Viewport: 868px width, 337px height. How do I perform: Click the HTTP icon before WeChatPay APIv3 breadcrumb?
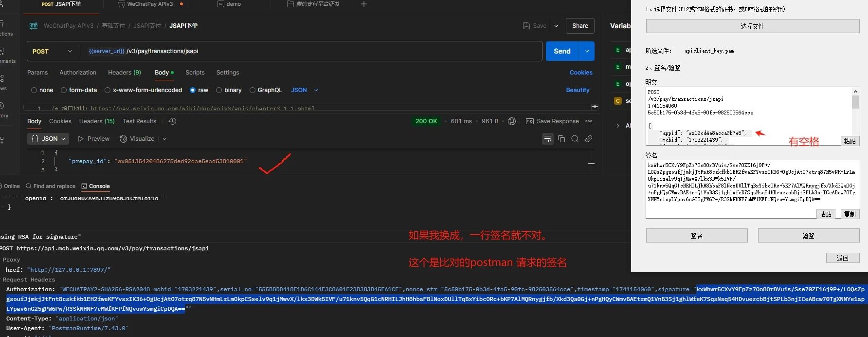tap(34, 26)
